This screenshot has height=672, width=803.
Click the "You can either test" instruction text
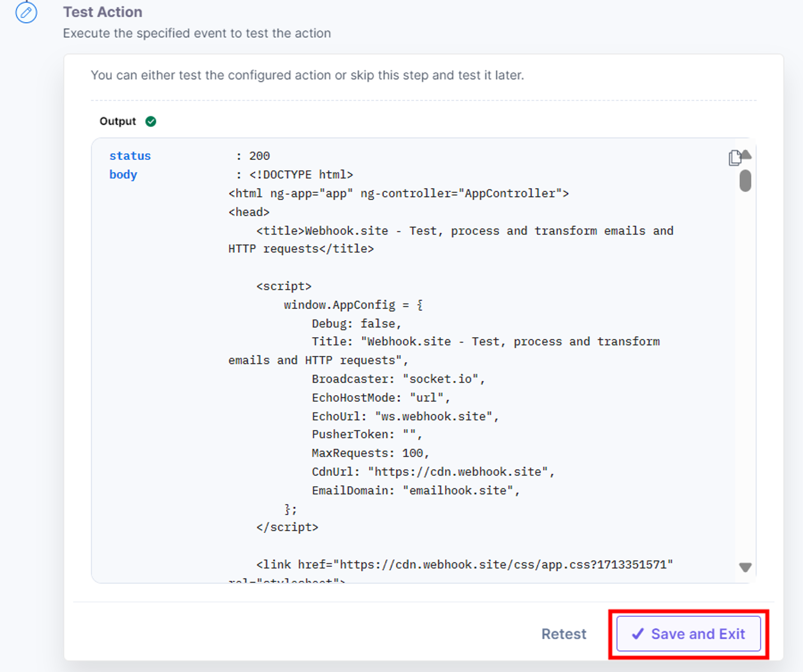coord(307,75)
